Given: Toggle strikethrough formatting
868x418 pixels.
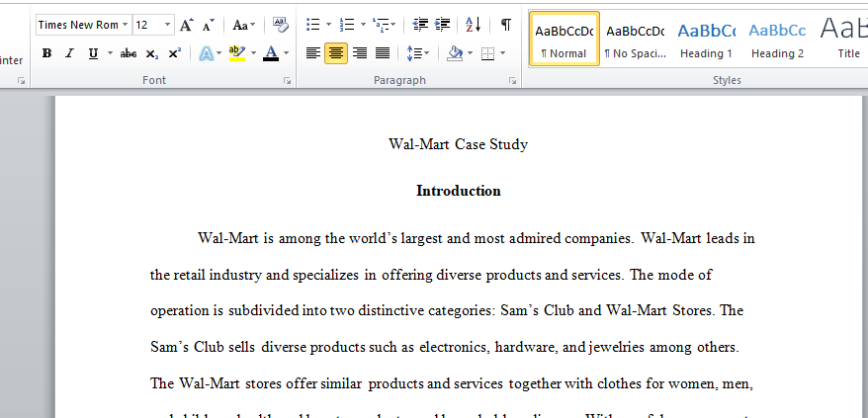Looking at the screenshot, I should (128, 53).
